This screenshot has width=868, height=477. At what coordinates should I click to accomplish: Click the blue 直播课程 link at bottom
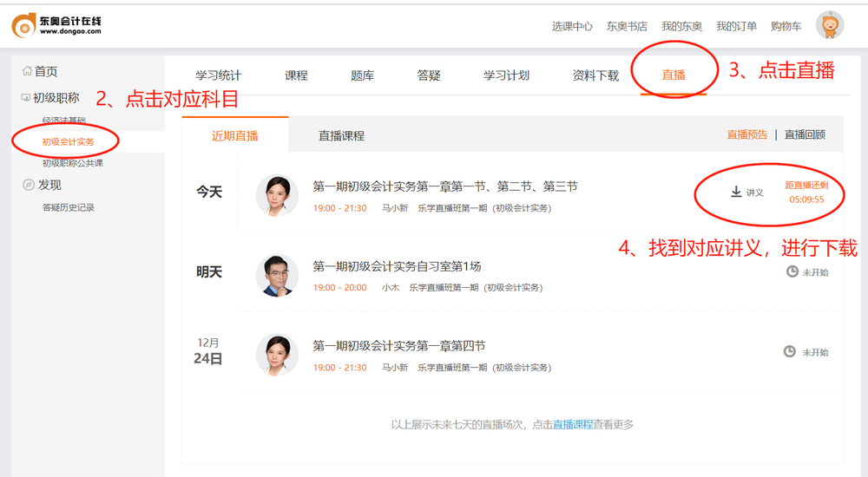[x=573, y=424]
